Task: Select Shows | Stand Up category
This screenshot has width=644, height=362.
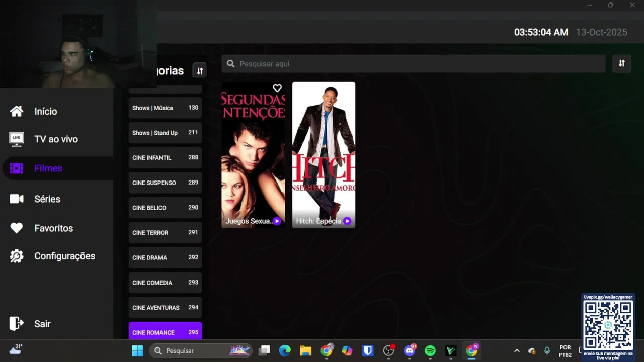Action: [x=165, y=133]
